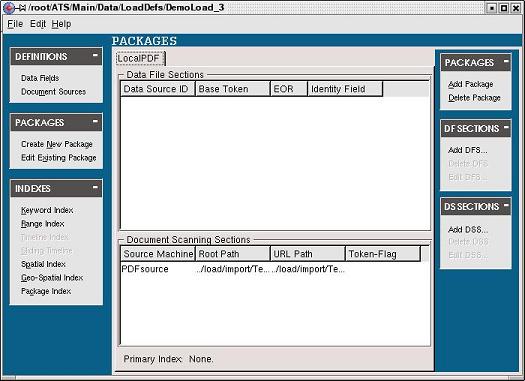This screenshot has width=525, height=381.
Task: Collapse the right PACKAGES panel
Action: [x=506, y=61]
